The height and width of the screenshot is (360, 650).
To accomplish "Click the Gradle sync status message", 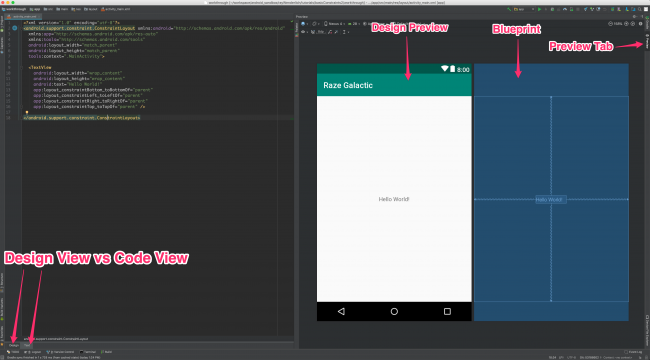I will [53, 357].
